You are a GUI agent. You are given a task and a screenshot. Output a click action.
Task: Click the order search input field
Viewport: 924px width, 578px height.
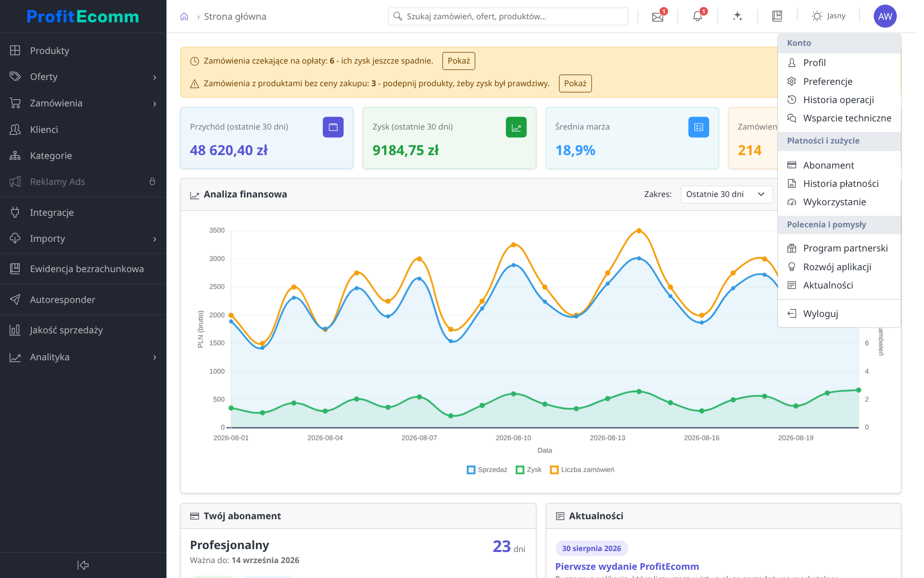(508, 16)
